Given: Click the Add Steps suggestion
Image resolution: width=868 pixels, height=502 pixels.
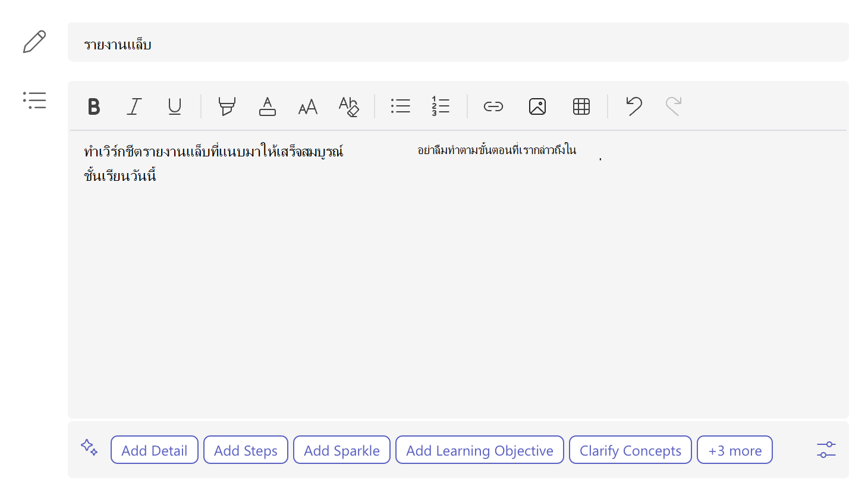Looking at the screenshot, I should [246, 450].
